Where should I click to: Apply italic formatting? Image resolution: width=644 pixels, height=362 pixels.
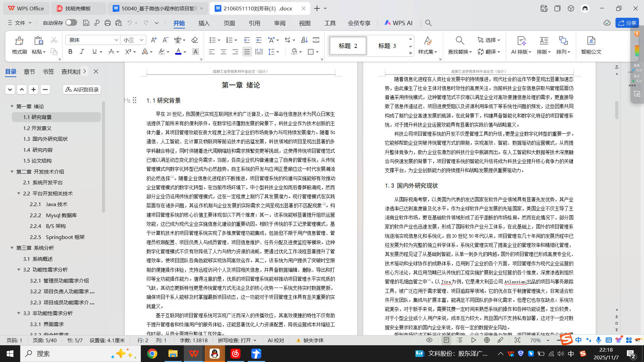[x=82, y=52]
